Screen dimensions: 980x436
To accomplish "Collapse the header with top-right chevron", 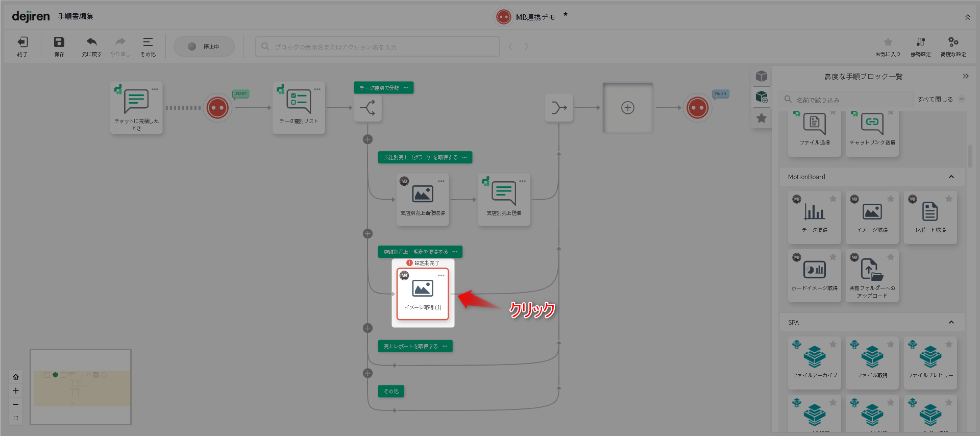I will 967,17.
